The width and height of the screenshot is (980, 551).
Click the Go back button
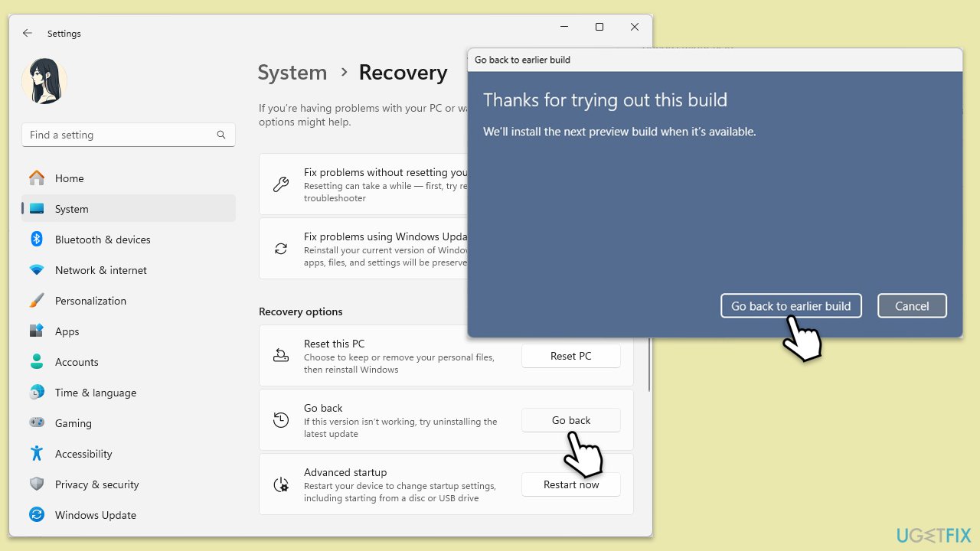[570, 419]
